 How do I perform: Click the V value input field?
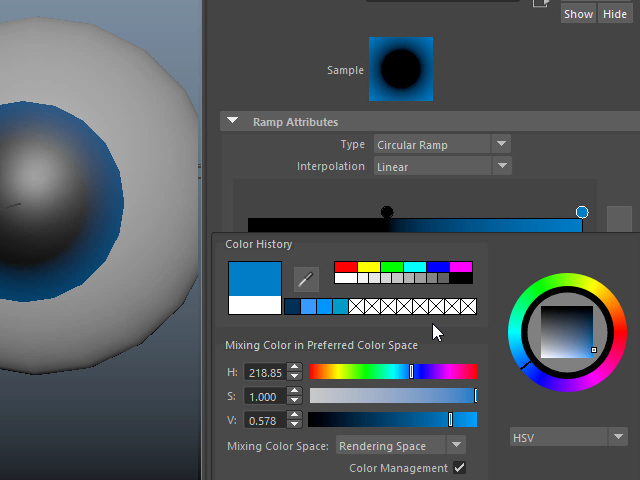tap(264, 420)
